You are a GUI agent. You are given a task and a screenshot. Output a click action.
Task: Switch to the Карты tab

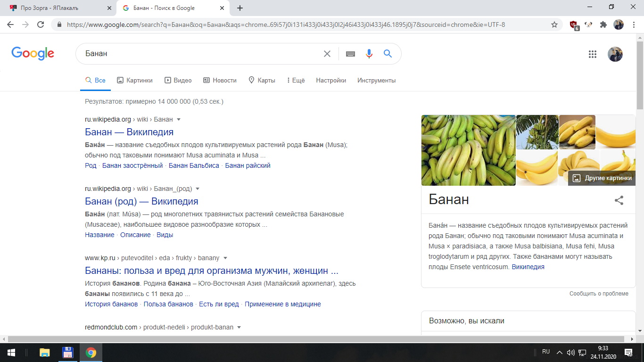[262, 81]
